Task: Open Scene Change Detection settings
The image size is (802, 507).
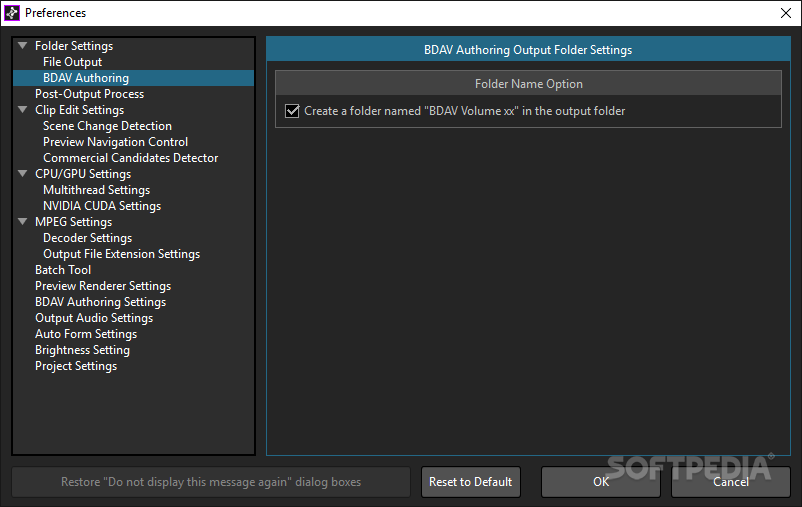Action: tap(107, 126)
